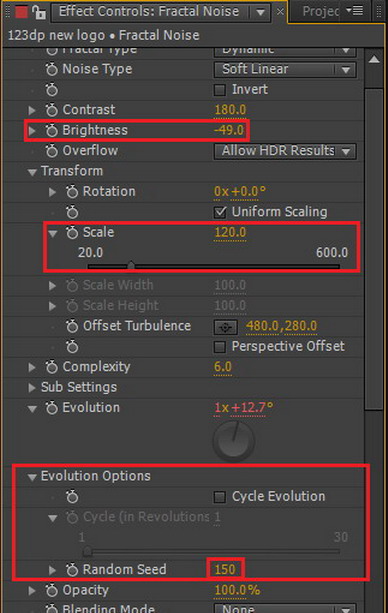Collapse the Transform group
Image resolution: width=388 pixels, height=613 pixels.
pos(32,172)
